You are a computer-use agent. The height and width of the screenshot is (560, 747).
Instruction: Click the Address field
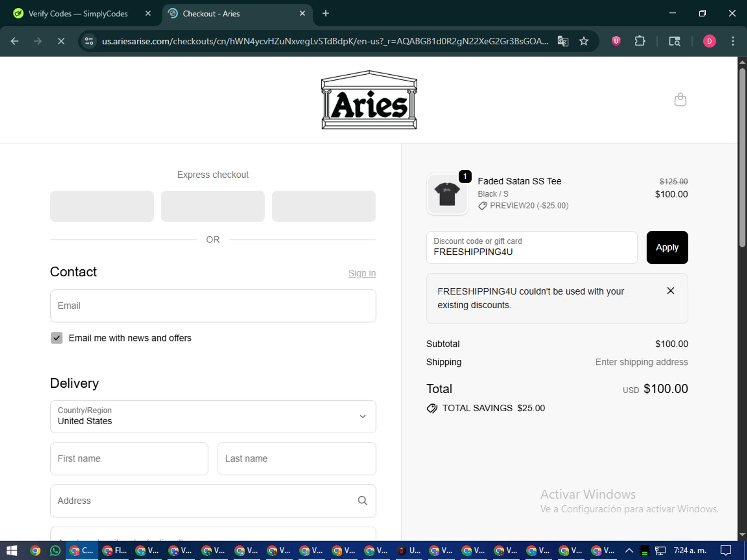213,501
